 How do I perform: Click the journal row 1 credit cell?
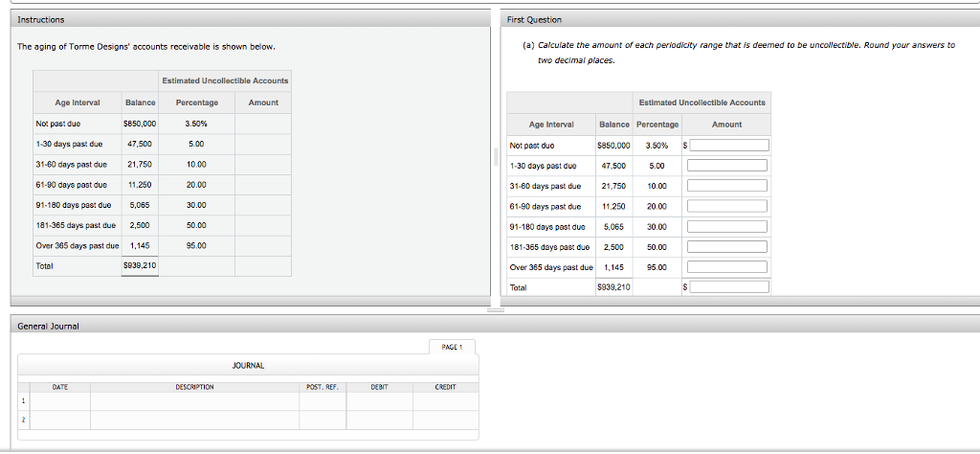446,401
